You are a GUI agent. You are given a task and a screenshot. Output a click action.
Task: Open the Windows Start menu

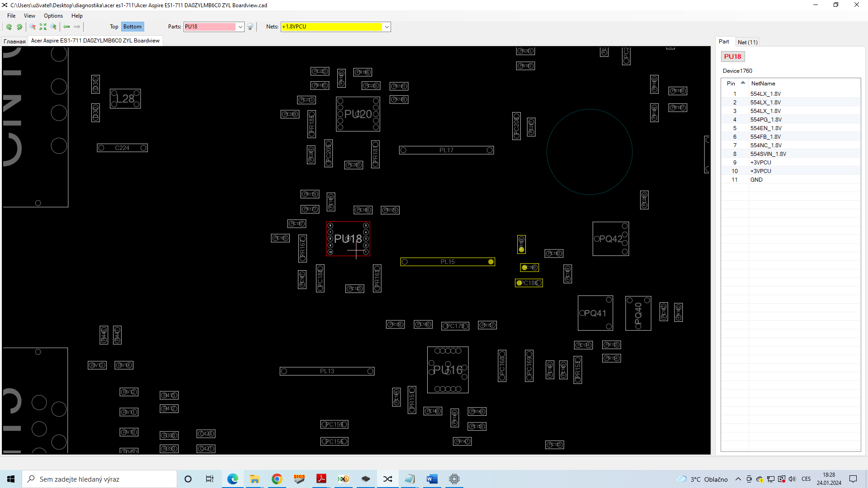(x=11, y=479)
